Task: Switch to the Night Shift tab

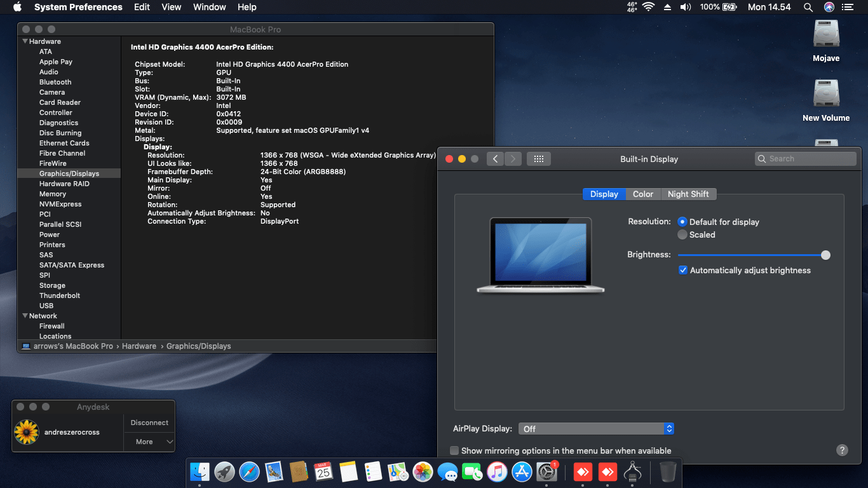Action: pyautogui.click(x=689, y=194)
